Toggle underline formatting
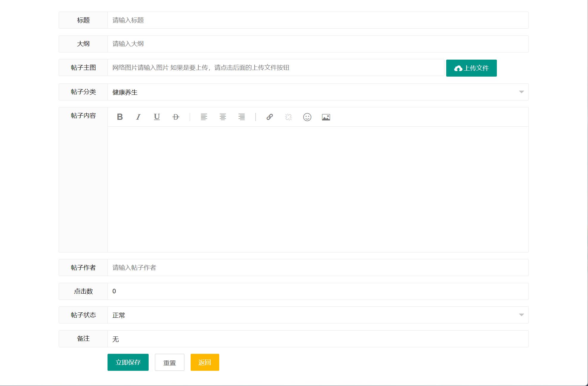 (157, 117)
